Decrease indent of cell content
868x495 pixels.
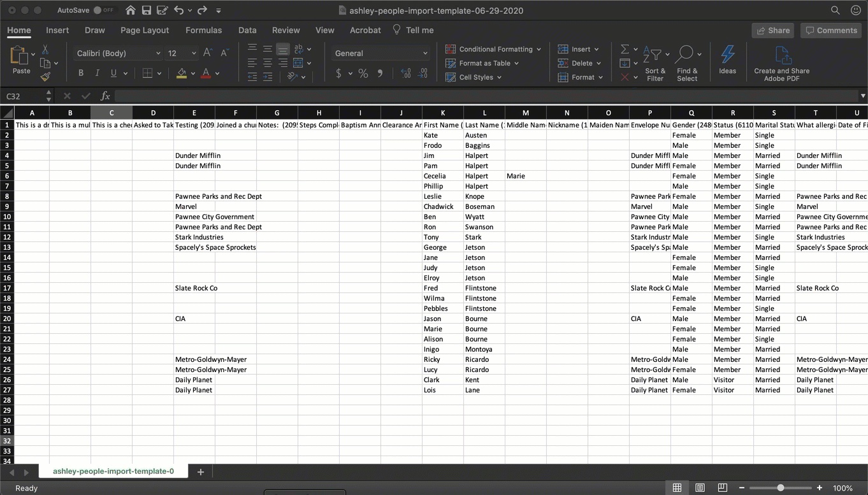tap(252, 76)
